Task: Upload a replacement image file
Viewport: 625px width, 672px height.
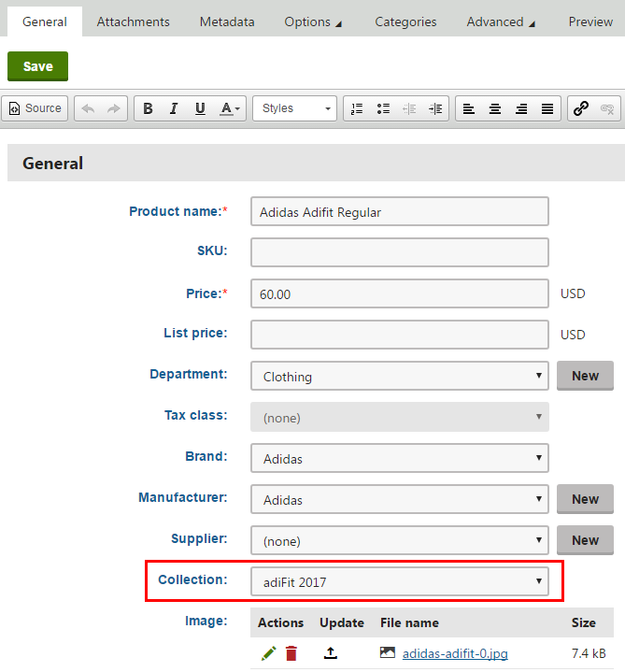Action: coord(331,653)
